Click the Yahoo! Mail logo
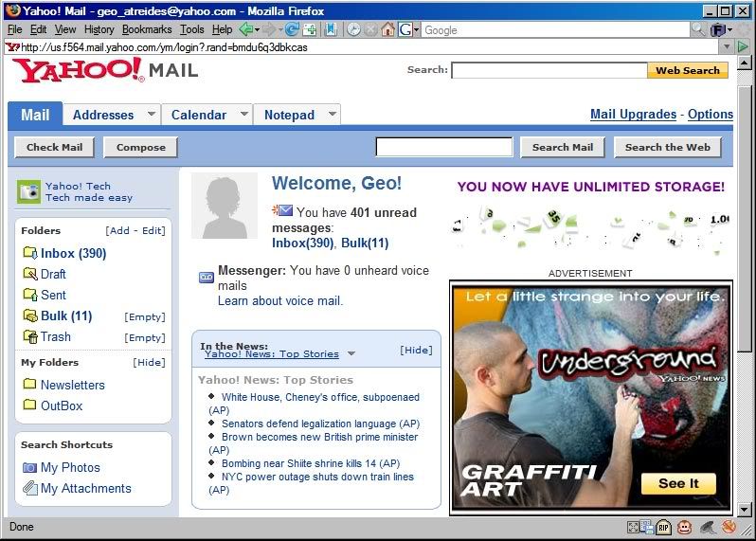The height and width of the screenshot is (541, 756). (105, 70)
